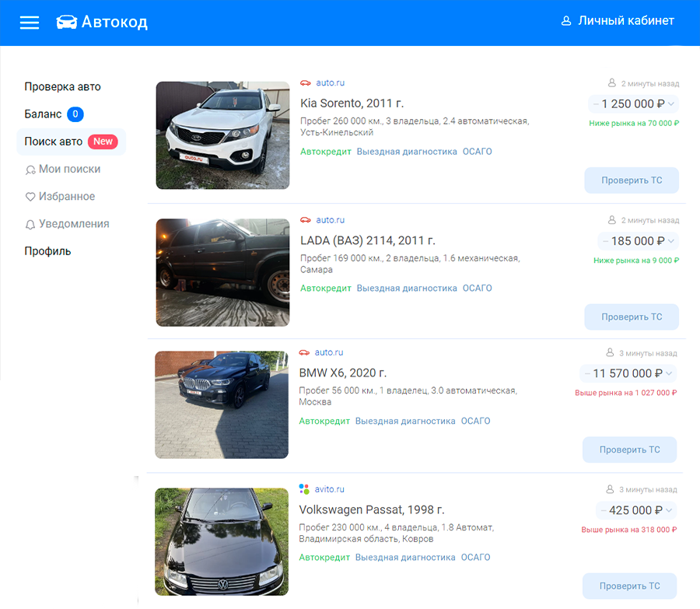The image size is (700, 609).
Task: Click Автокредит on the Kia Sorento listing
Action: (326, 152)
